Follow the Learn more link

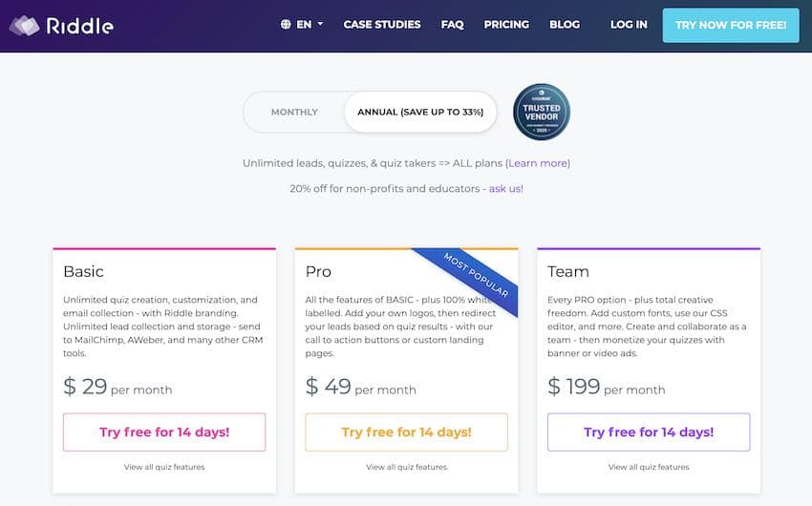tap(538, 163)
